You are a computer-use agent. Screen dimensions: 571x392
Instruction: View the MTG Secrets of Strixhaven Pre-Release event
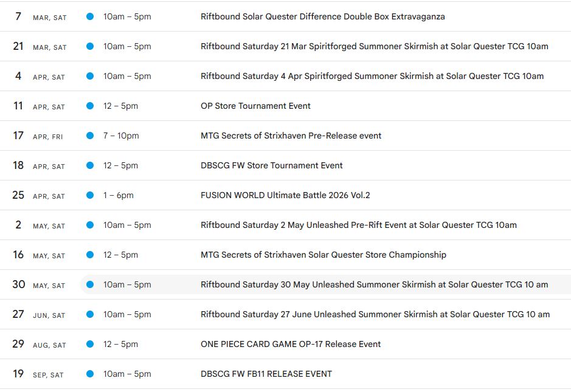(x=291, y=136)
